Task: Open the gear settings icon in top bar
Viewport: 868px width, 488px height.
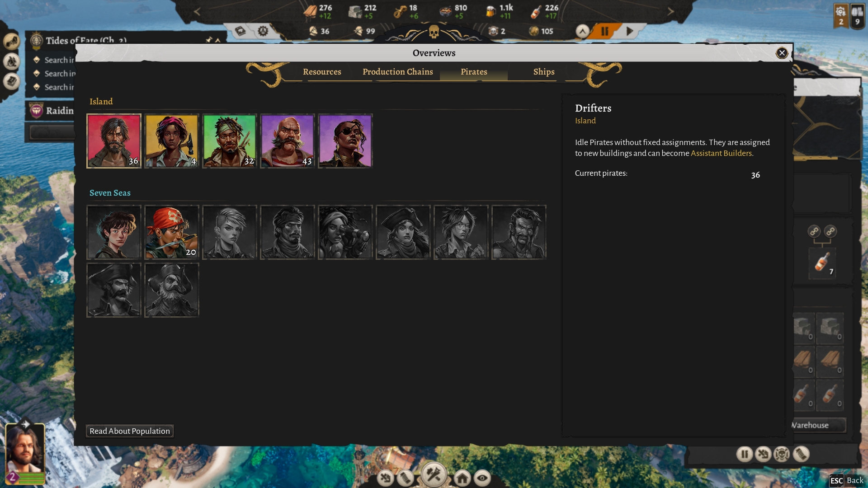Action: pos(263,31)
